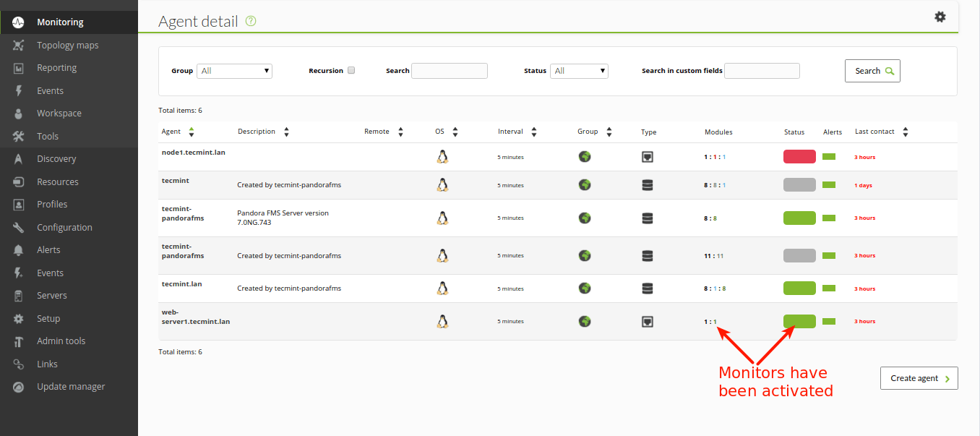Click the group globe icon in tecmint.lan row
Viewport: 980px width, 436px height.
pos(585,288)
